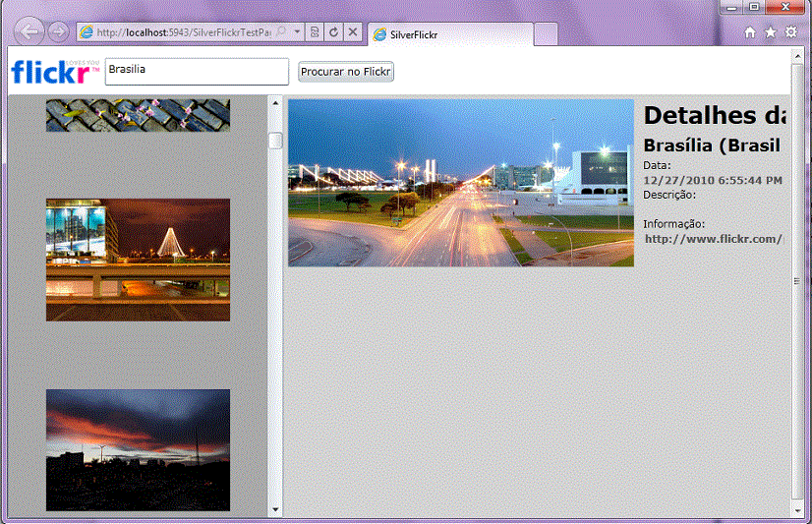Click the large Brasília panorama photo
The image size is (812, 524).
[x=461, y=183]
